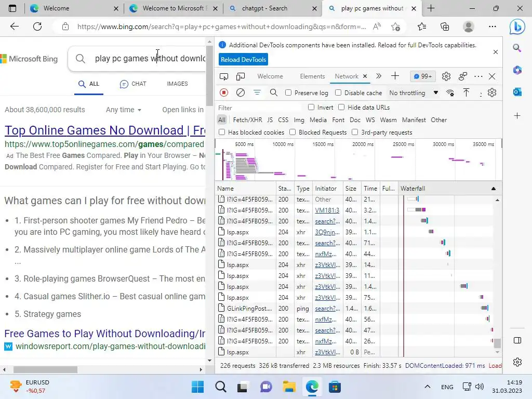Select the GLinkPingPost request row

354,309
